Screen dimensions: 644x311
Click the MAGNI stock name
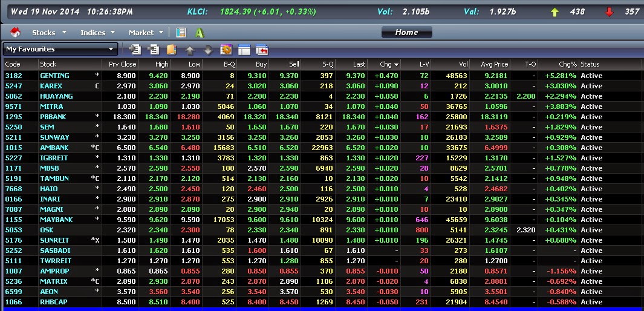(x=51, y=209)
